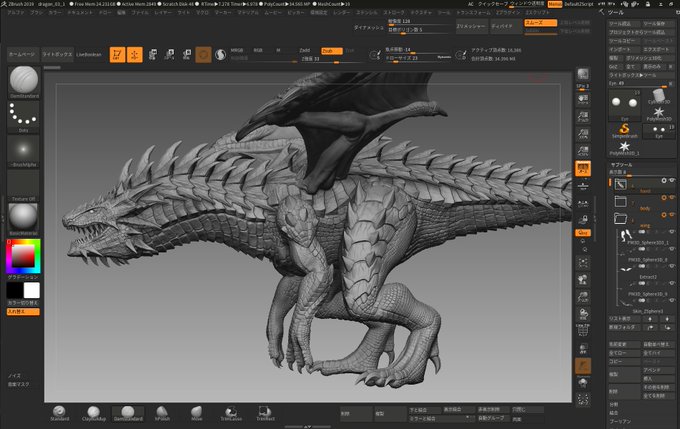The image size is (680, 429).
Task: Collapse the wing subtool folder
Action: (x=621, y=219)
